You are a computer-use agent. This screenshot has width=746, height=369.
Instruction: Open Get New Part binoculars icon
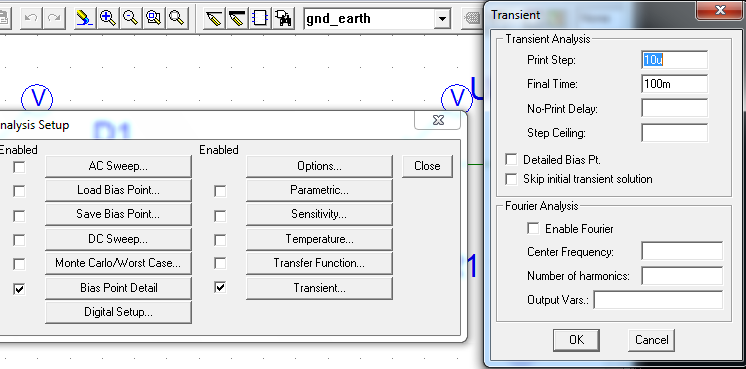pyautogui.click(x=283, y=19)
